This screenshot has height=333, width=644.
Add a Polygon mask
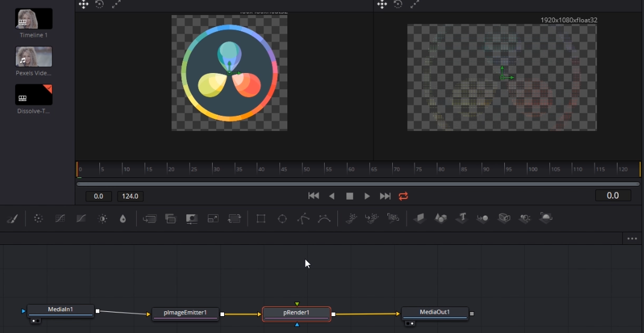303,218
